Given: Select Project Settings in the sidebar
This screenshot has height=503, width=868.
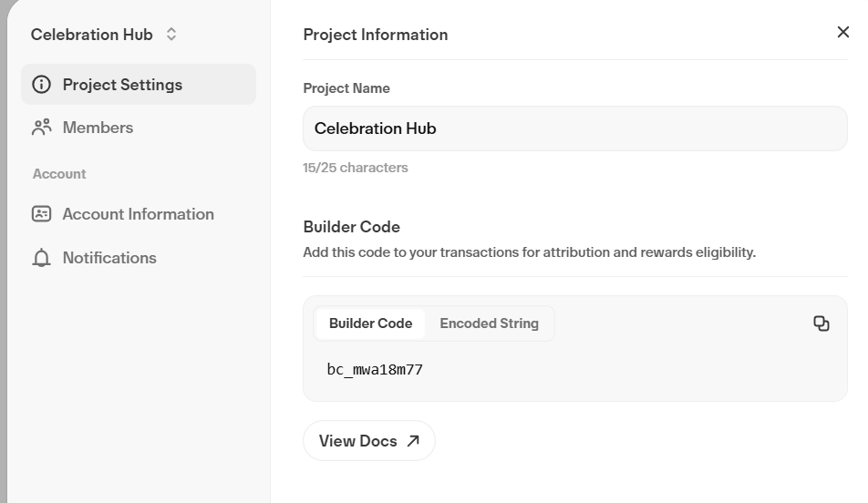Looking at the screenshot, I should coord(139,85).
